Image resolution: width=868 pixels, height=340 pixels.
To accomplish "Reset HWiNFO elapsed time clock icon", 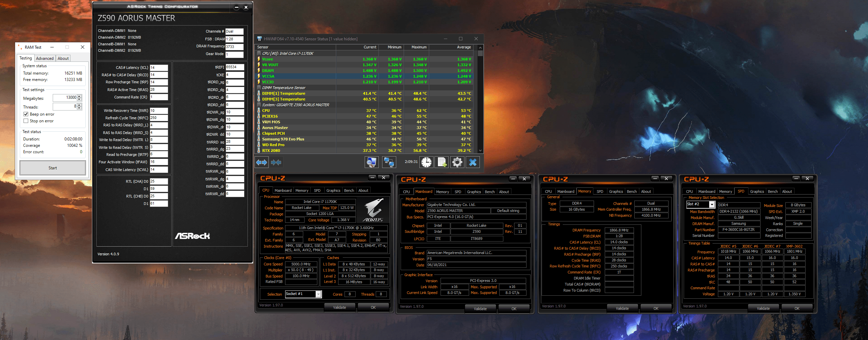I will [426, 162].
